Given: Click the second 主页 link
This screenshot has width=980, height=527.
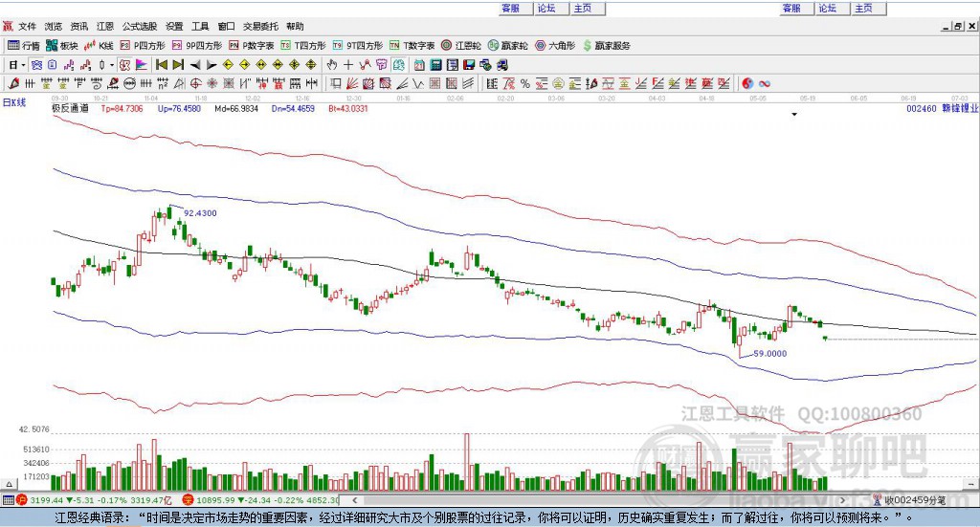Looking at the screenshot, I should (x=863, y=8).
